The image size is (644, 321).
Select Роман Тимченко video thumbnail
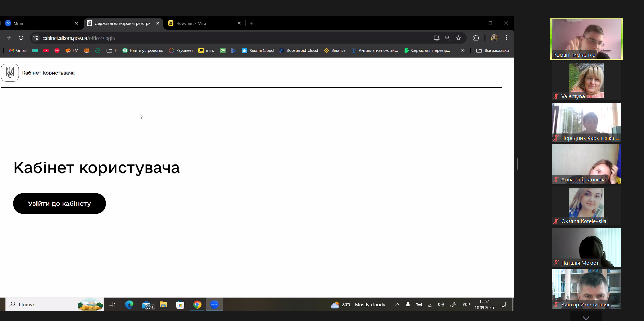tap(586, 39)
